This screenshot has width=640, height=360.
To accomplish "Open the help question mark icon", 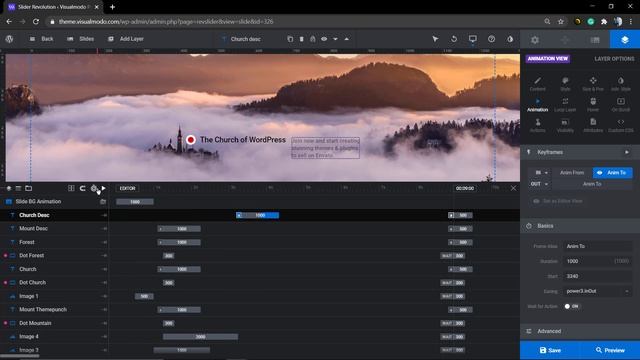I will point(491,39).
